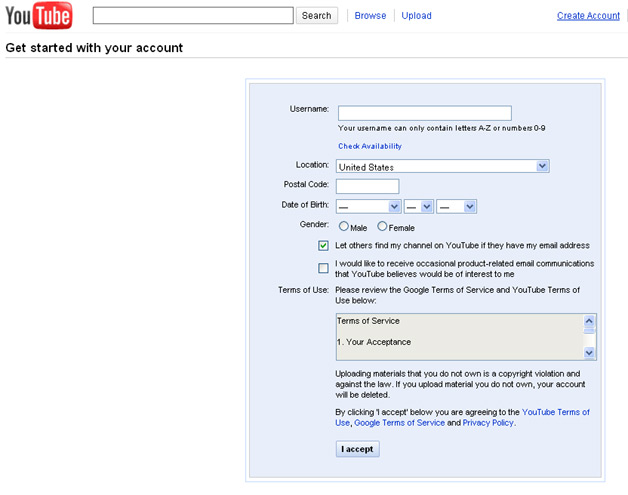Click the Username input field
This screenshot has width=628, height=495.
tap(424, 113)
